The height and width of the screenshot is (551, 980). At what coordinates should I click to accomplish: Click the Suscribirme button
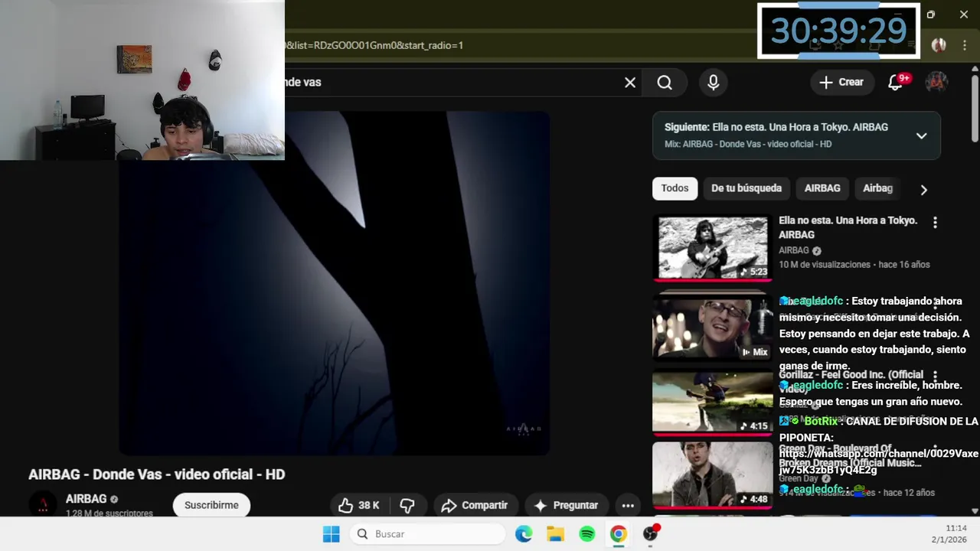click(x=211, y=505)
